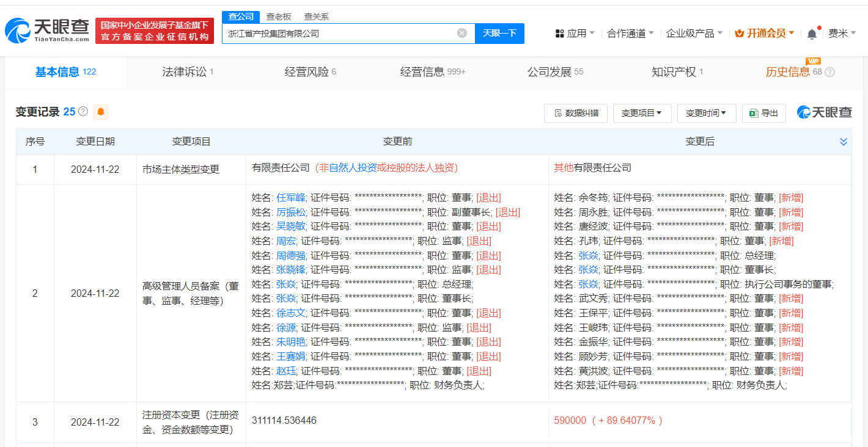
Task: Expand the 变更后 column with double chevron
Action: 844,142
